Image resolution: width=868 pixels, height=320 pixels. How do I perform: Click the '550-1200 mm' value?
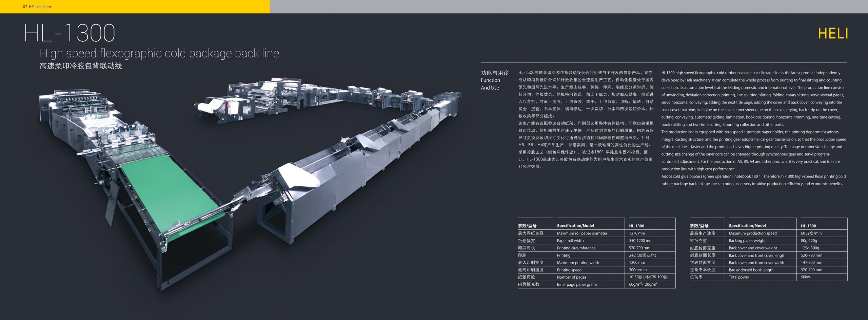pos(640,241)
